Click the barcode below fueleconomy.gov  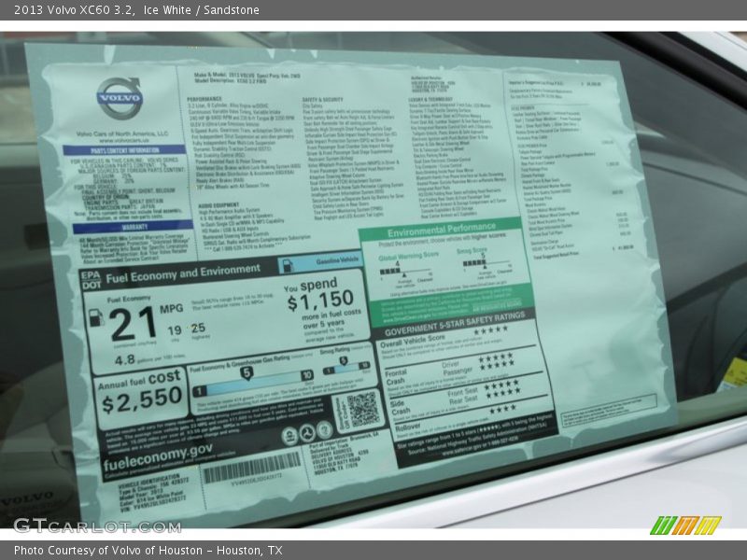coord(252,467)
